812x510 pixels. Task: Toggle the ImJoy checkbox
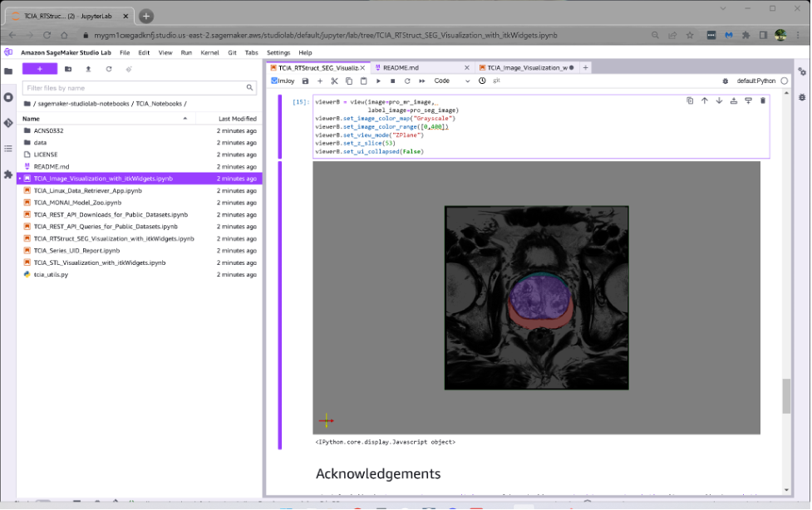coord(274,81)
